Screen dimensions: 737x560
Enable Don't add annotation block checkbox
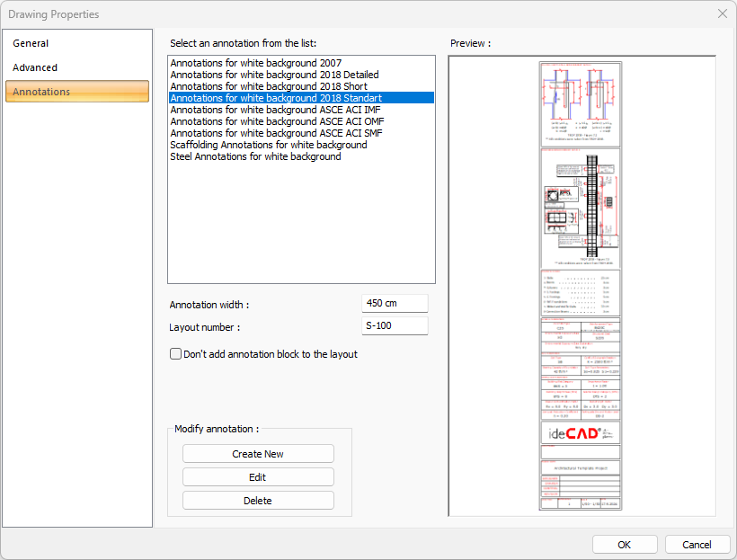[x=176, y=354]
